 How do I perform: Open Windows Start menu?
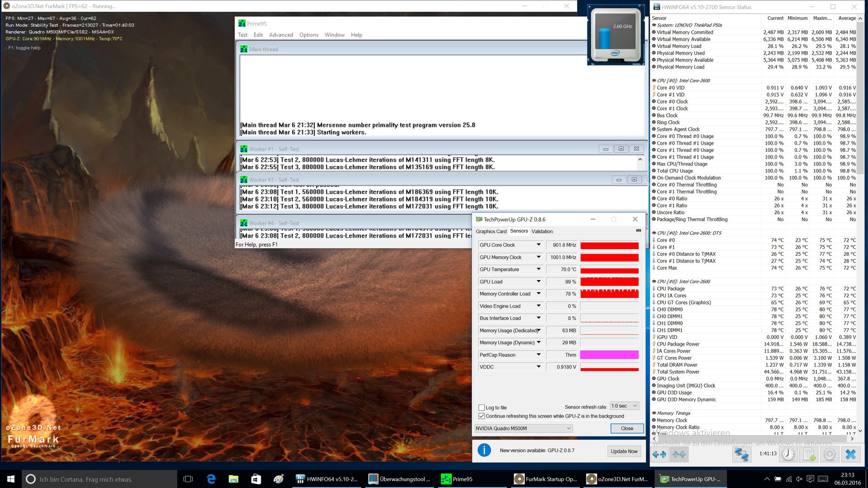coord(11,479)
